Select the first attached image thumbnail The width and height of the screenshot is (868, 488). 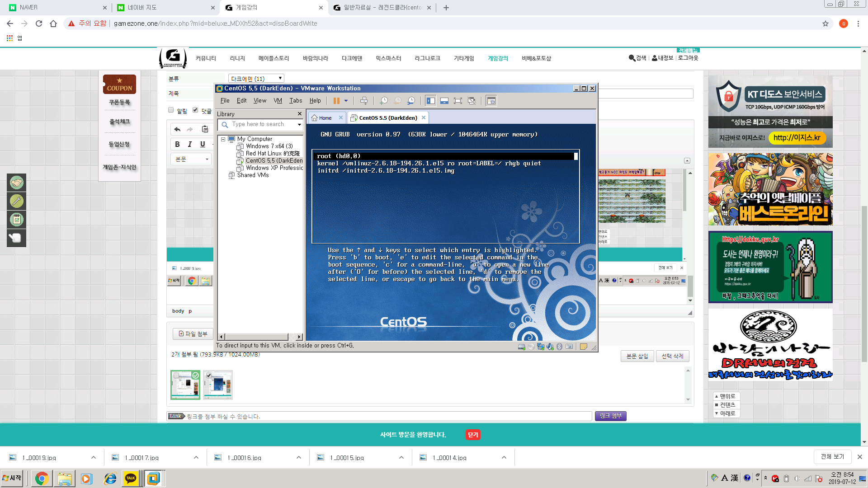point(185,385)
